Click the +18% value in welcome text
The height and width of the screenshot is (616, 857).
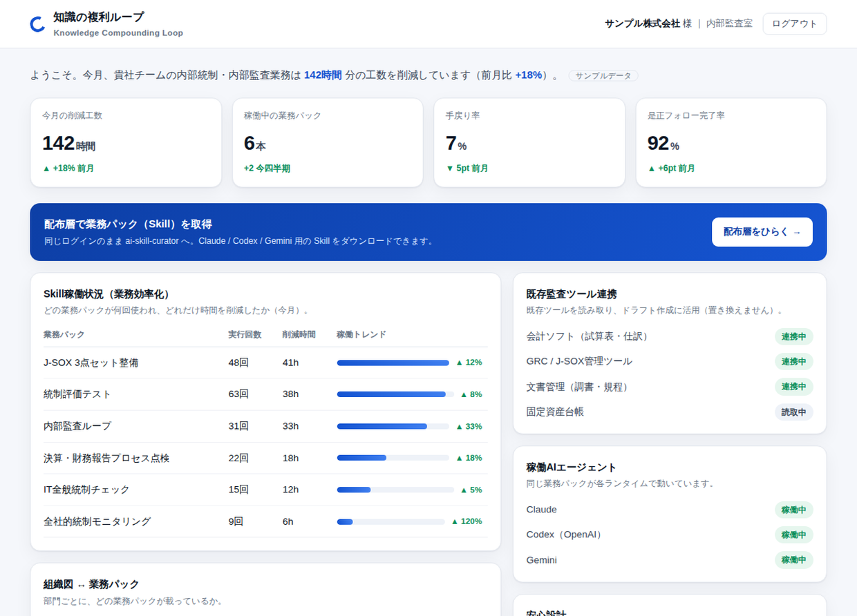point(529,75)
